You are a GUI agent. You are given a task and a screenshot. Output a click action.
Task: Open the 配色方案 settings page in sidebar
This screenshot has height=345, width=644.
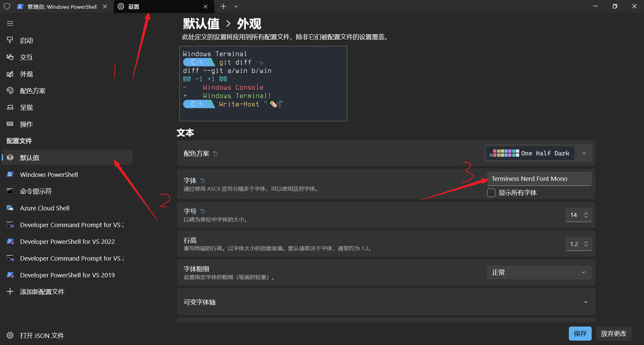(x=67, y=91)
